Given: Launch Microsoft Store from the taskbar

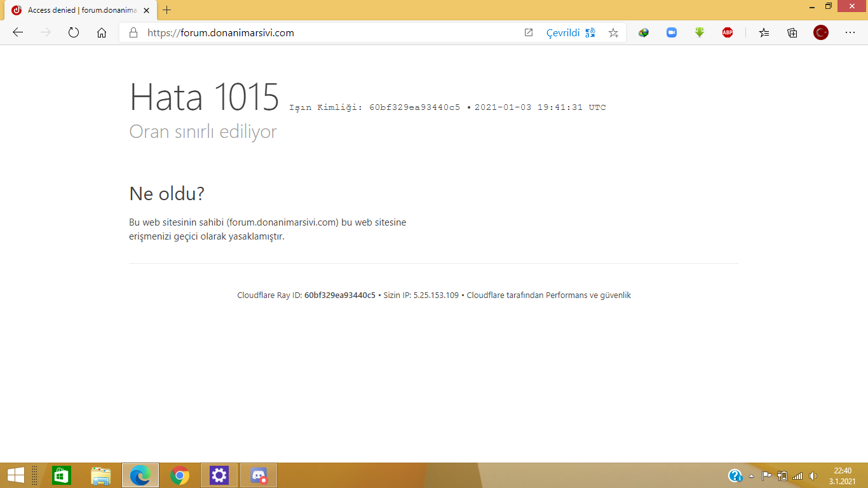Looking at the screenshot, I should pos(62,475).
